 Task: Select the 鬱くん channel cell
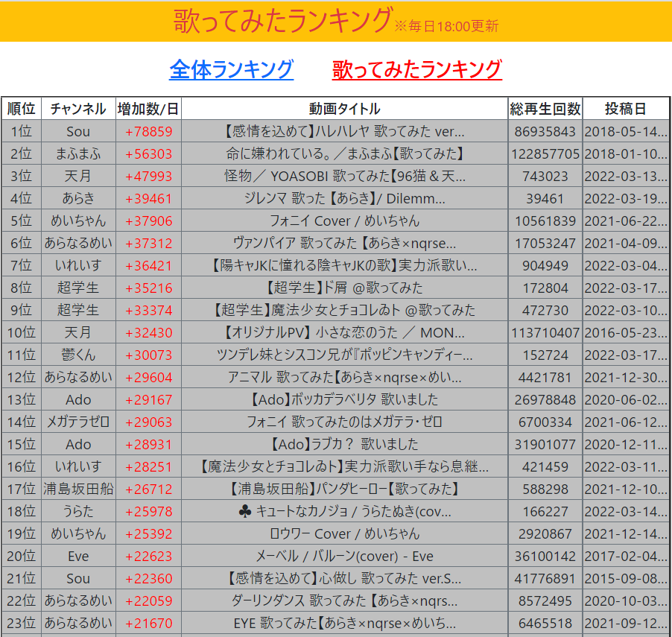(x=78, y=355)
